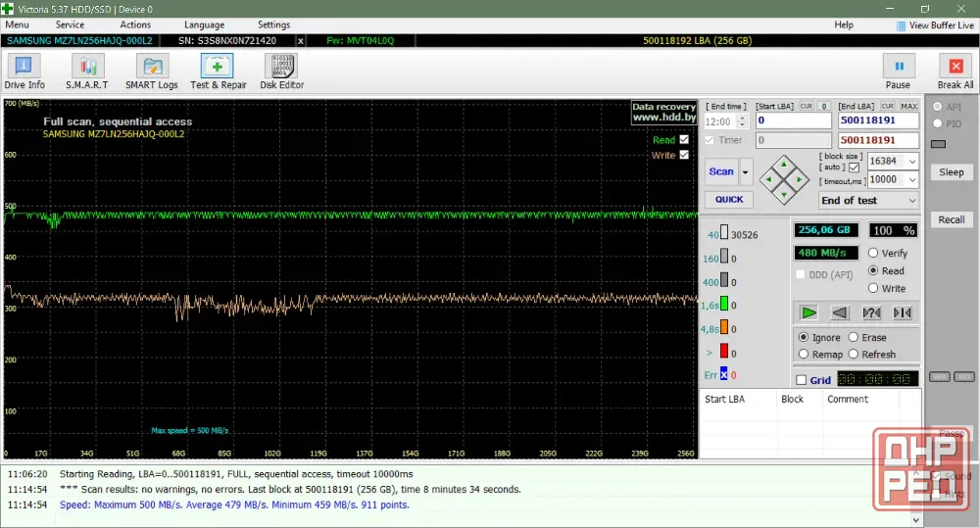Click the CUR button for End LBA
The height and width of the screenshot is (528, 980).
(888, 106)
